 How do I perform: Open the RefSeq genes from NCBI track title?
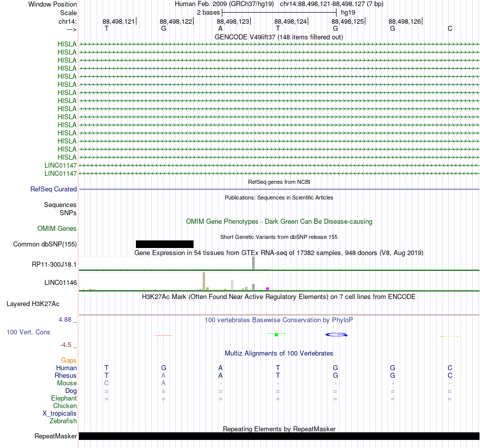(279, 182)
